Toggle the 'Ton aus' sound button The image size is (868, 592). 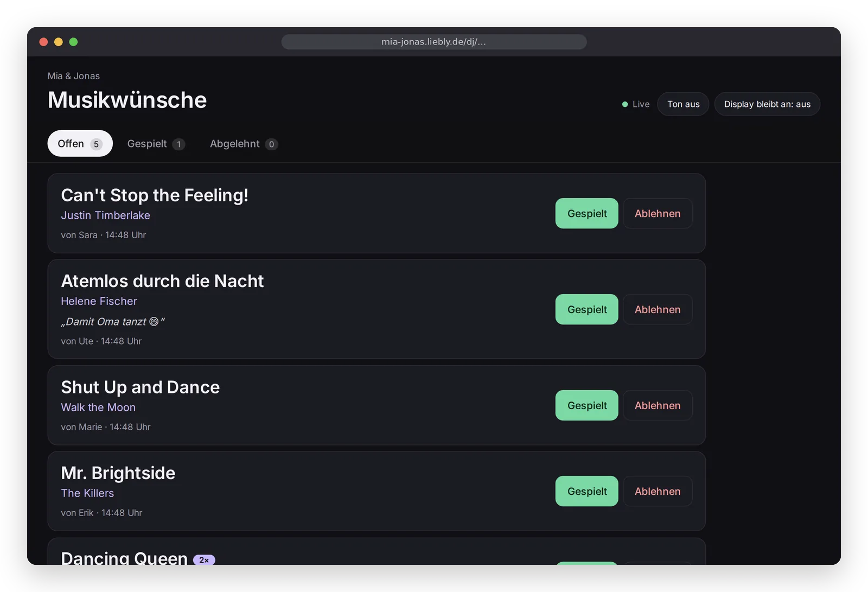pos(683,104)
